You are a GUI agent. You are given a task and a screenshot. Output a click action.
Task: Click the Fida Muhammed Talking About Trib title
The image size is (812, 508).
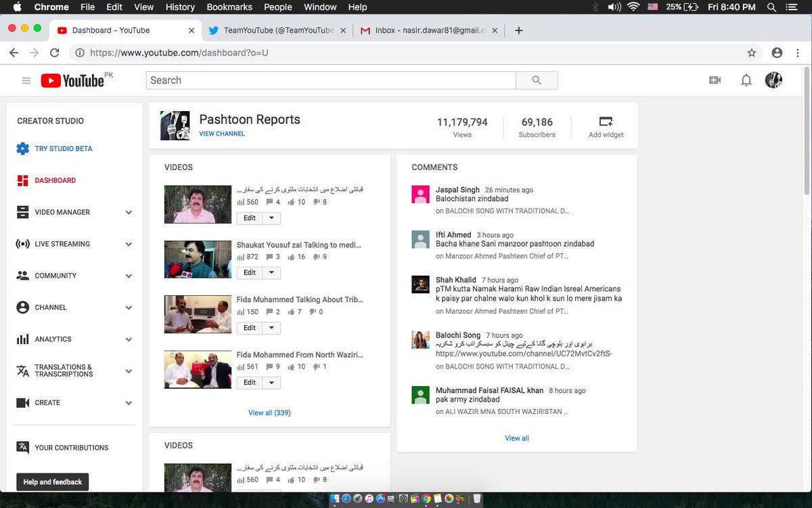[300, 299]
